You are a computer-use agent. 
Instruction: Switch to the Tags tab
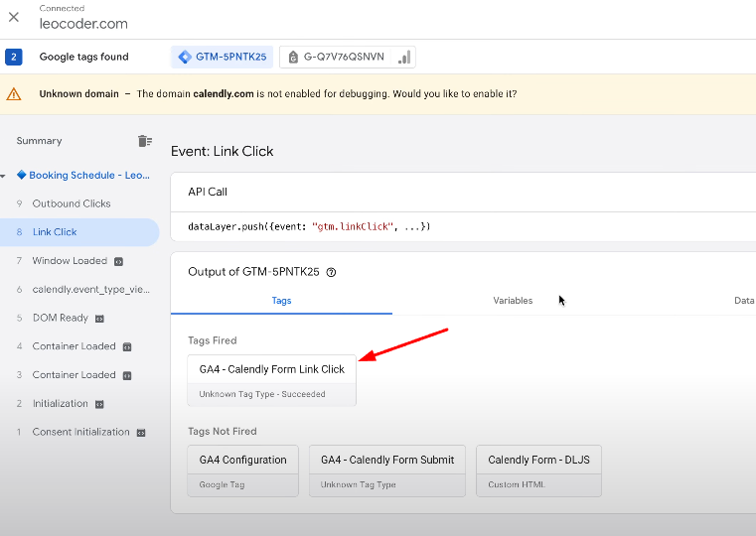[281, 301]
